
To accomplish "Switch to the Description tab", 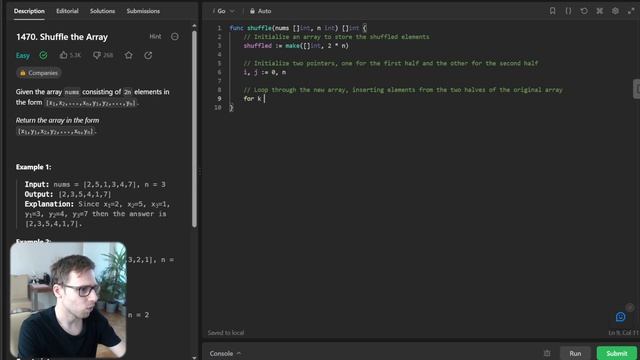I will (29, 11).
